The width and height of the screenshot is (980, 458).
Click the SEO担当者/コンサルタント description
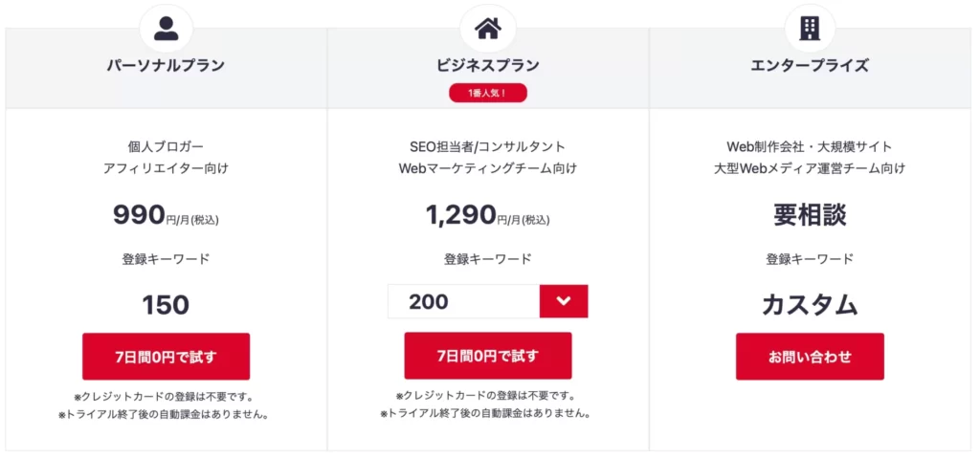tap(487, 147)
